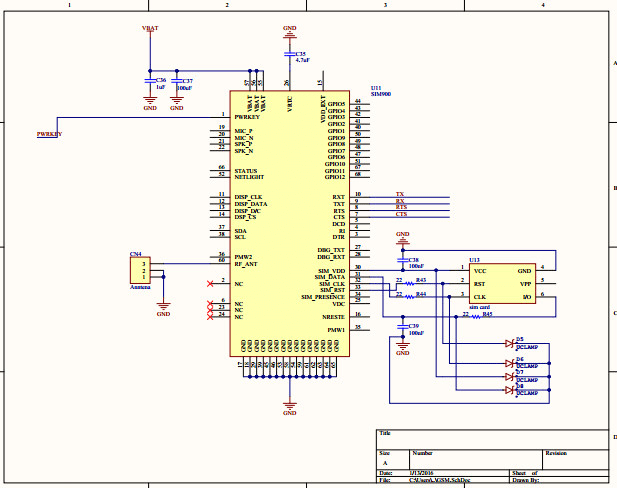Image resolution: width=617 pixels, height=488 pixels.
Task: Select the D5 DCLAMP diode symbol
Action: click(511, 344)
